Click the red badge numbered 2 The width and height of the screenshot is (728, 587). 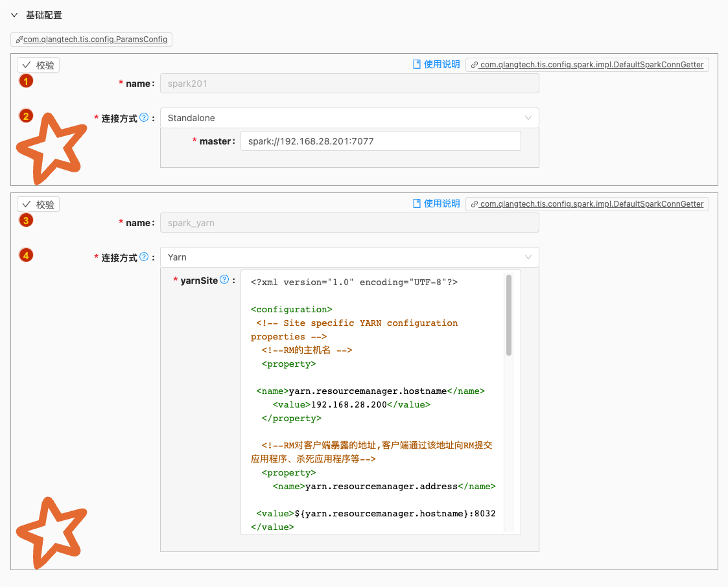point(26,116)
